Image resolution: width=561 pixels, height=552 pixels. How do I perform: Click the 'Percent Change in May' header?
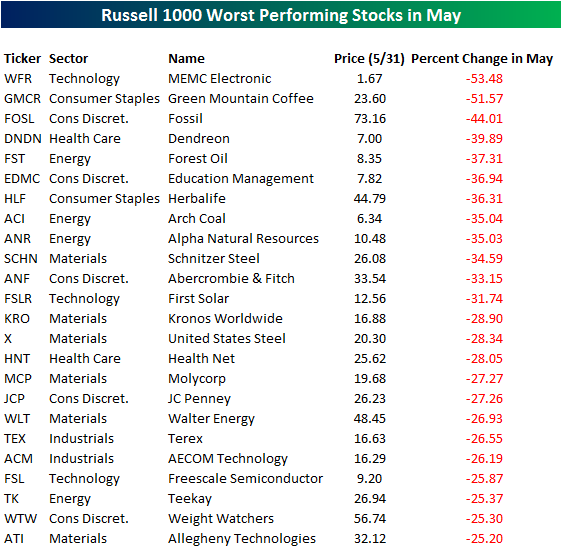pos(482,59)
